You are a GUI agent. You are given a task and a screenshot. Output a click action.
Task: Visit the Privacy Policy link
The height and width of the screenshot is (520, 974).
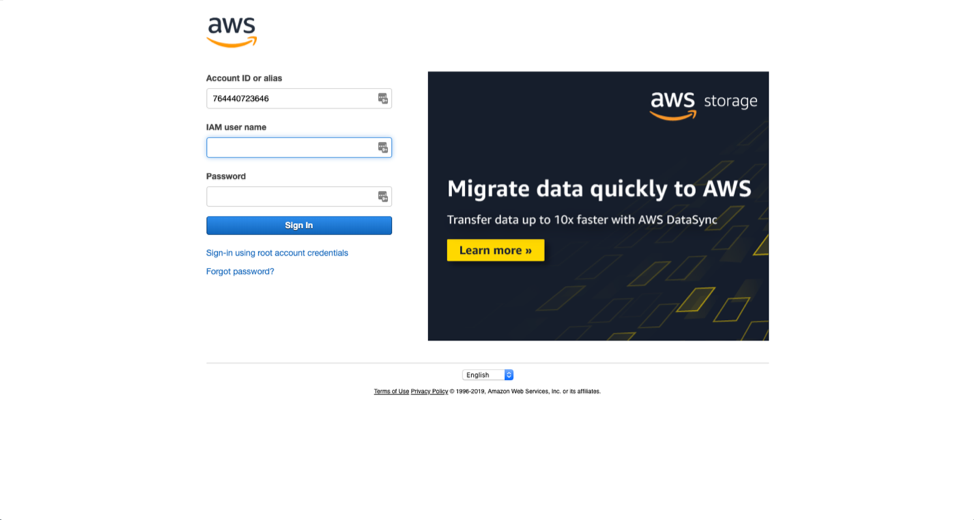click(x=429, y=391)
